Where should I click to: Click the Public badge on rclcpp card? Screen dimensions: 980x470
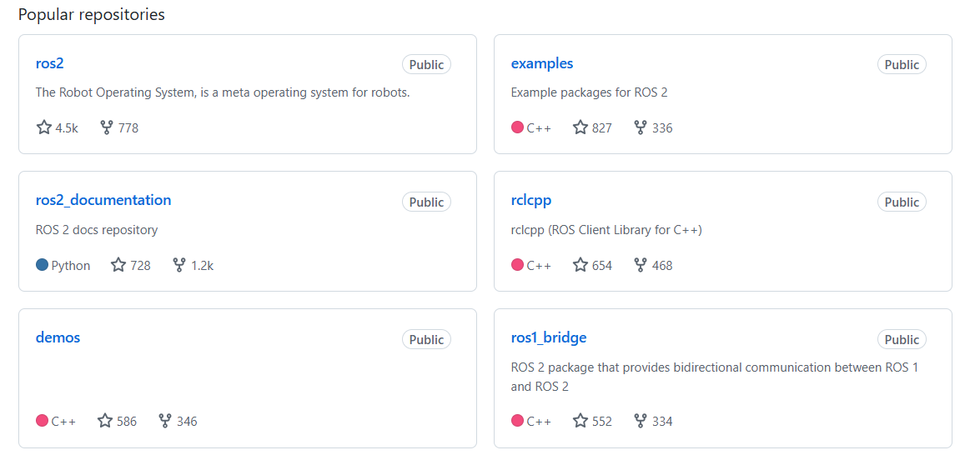(x=902, y=202)
